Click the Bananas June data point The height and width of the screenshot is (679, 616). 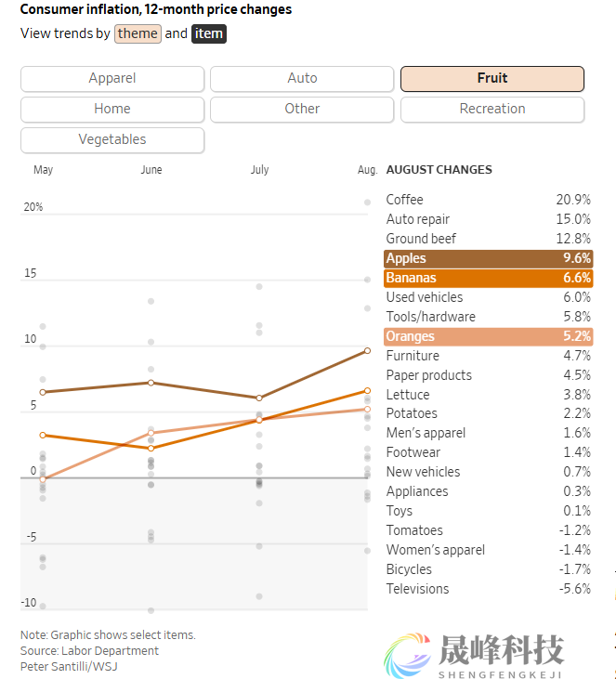coord(151,448)
